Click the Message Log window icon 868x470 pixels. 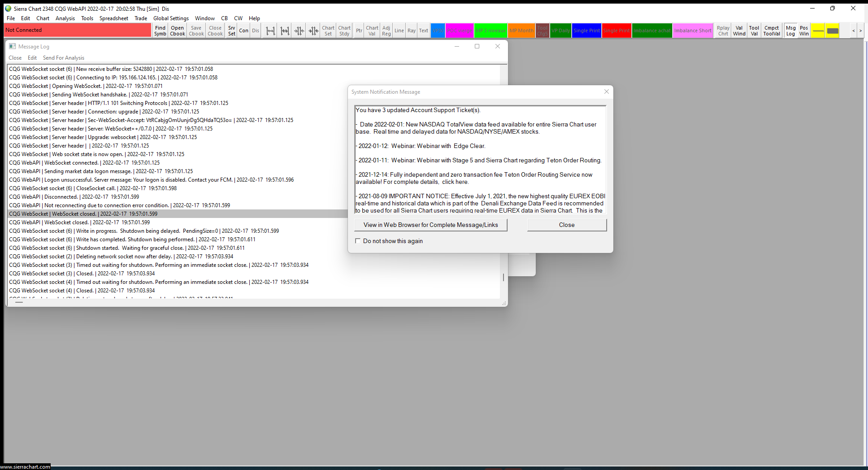pyautogui.click(x=13, y=46)
